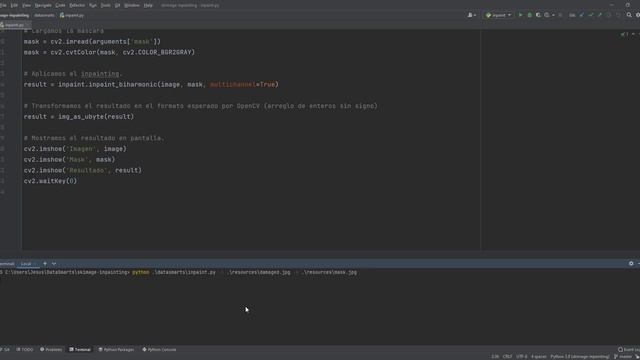The image size is (640, 360).
Task: Open the Python Packages tool window
Action: [116, 350]
